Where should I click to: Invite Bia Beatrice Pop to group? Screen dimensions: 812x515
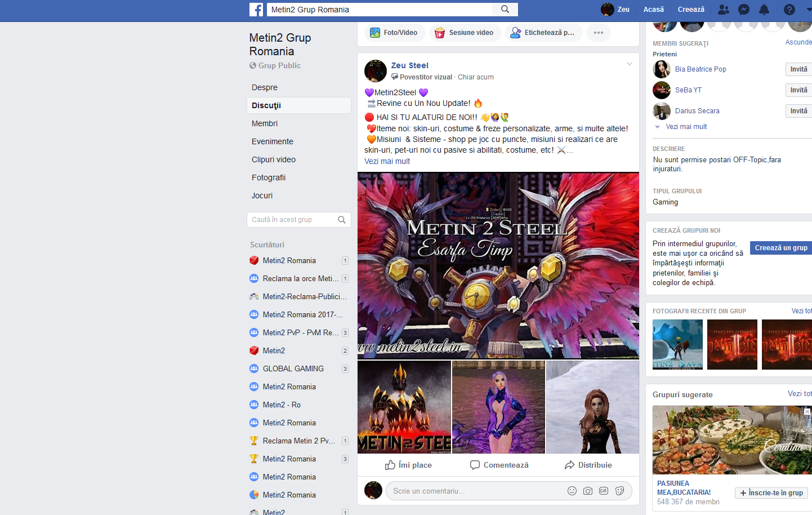798,69
